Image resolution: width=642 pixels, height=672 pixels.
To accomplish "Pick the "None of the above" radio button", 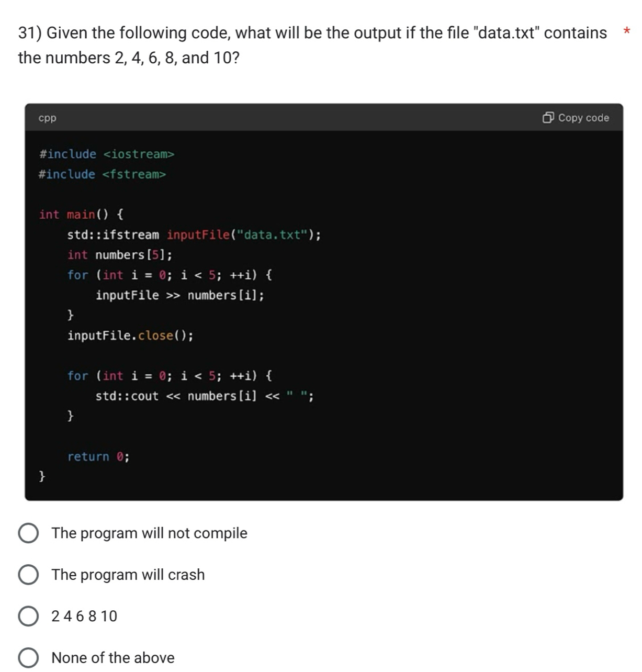I will pyautogui.click(x=28, y=658).
